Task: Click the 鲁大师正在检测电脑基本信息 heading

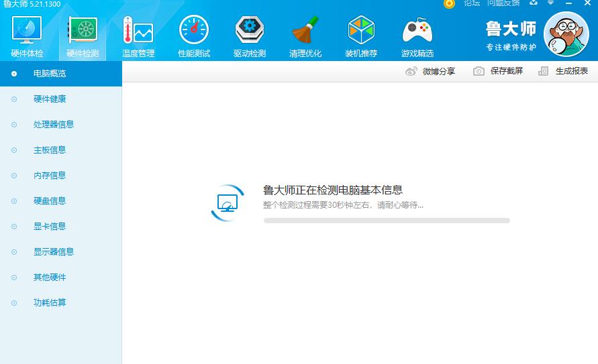Action: click(x=333, y=190)
